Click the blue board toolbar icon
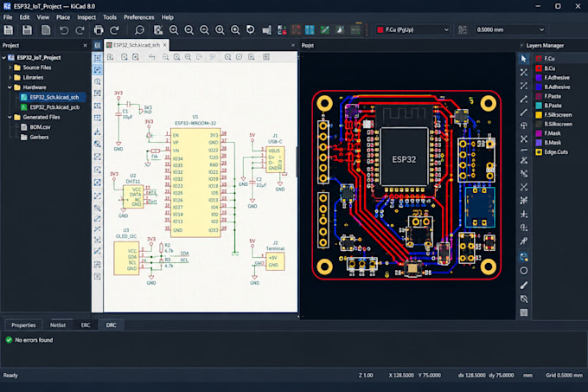Image resolution: width=588 pixels, height=392 pixels. (310, 29)
